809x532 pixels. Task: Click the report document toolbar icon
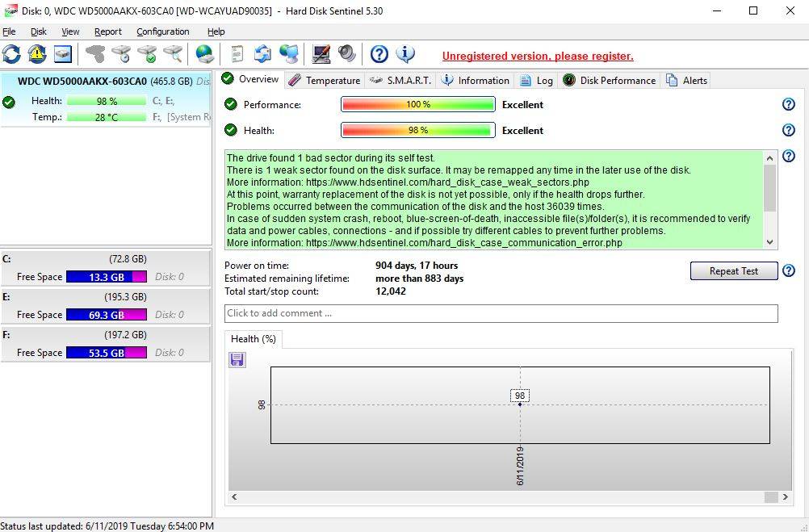[x=237, y=53]
